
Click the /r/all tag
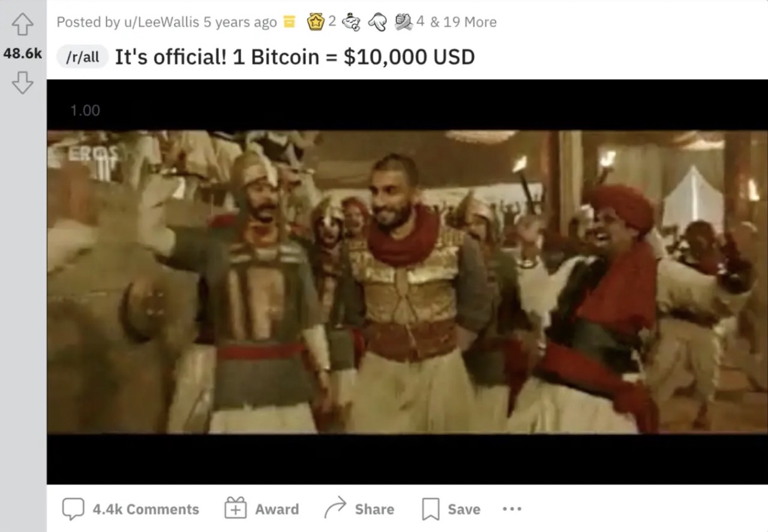coord(83,58)
